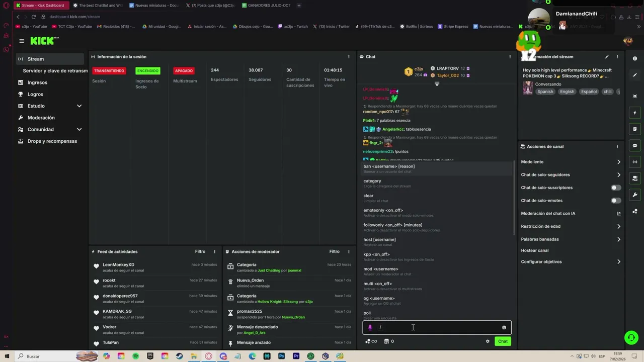Click the lightning bolt icon in right sidebar

635,113
